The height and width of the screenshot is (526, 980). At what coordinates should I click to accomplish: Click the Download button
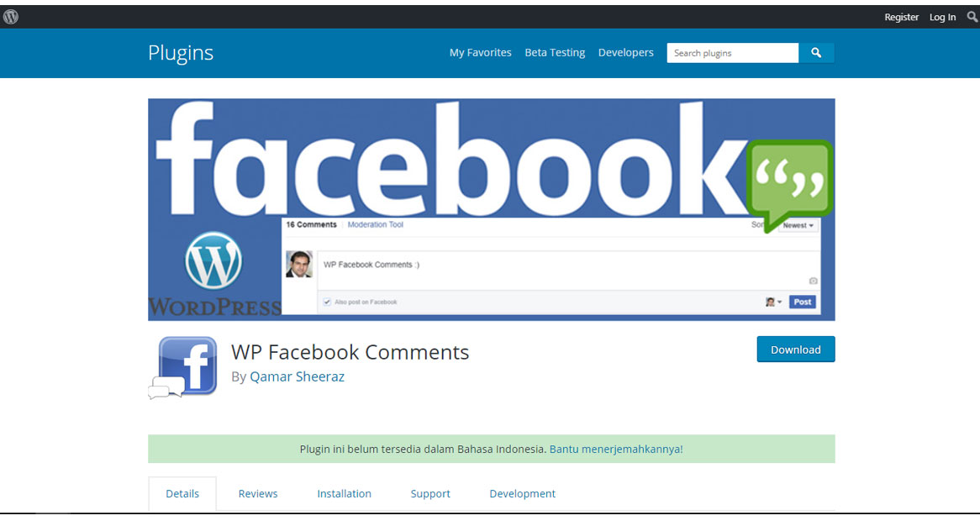[x=795, y=349]
